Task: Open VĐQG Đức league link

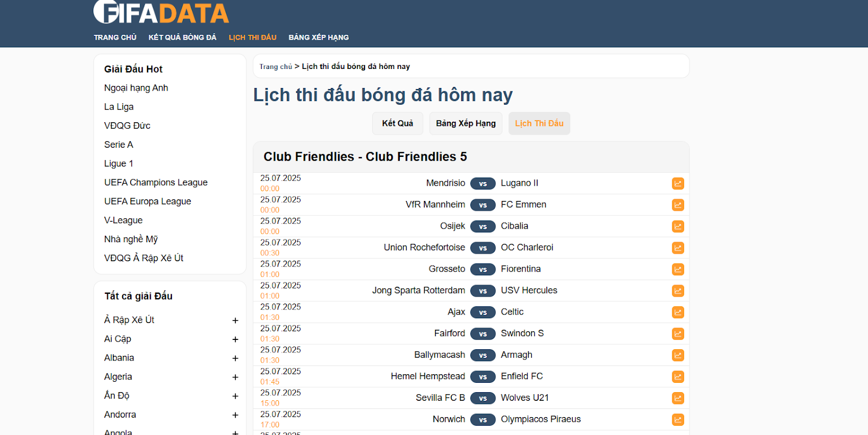Action: coord(127,125)
